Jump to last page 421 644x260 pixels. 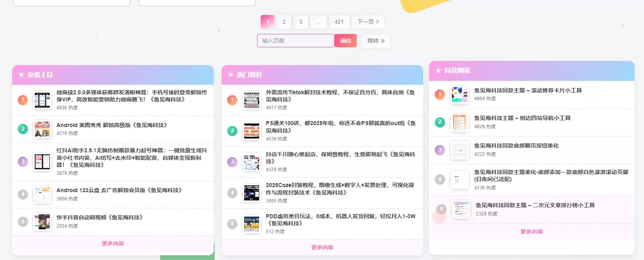pos(339,22)
